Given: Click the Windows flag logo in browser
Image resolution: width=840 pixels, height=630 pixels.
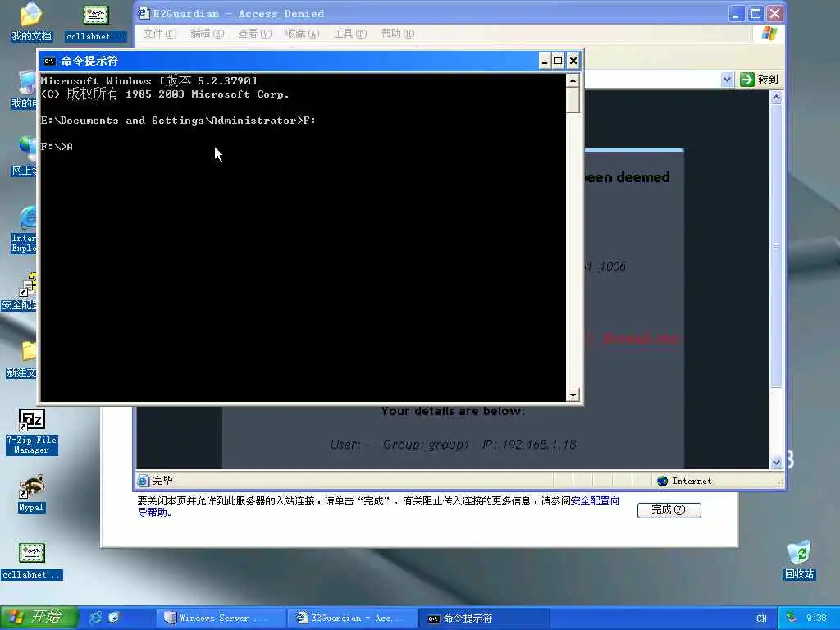Looking at the screenshot, I should pyautogui.click(x=769, y=33).
